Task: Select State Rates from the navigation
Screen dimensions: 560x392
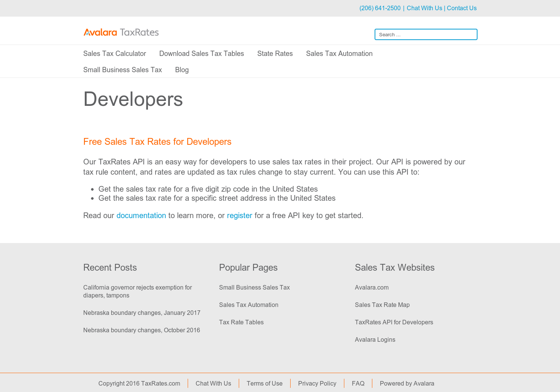Action: pos(275,53)
